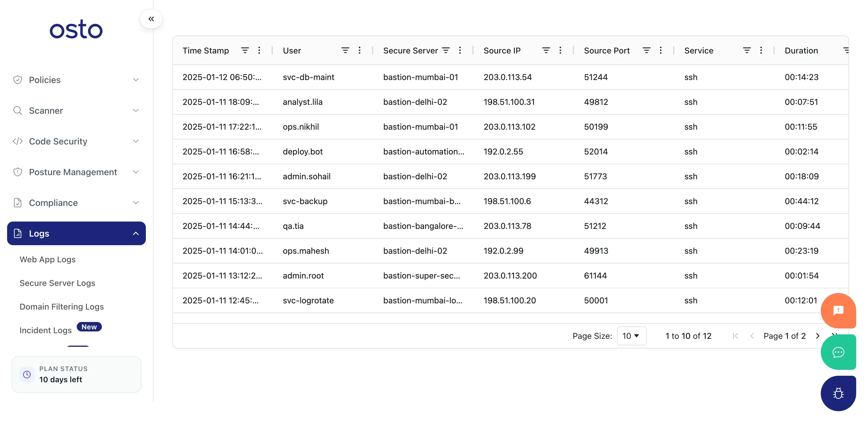Click source IP 192.0.2.99

click(503, 251)
